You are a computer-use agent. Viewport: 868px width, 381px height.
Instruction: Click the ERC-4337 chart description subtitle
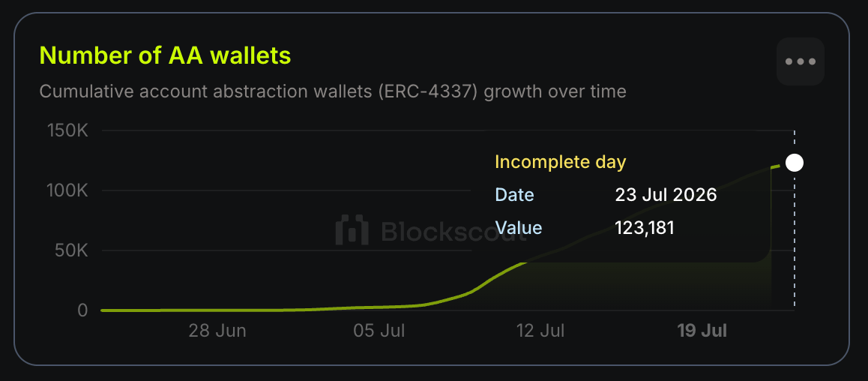tap(333, 91)
